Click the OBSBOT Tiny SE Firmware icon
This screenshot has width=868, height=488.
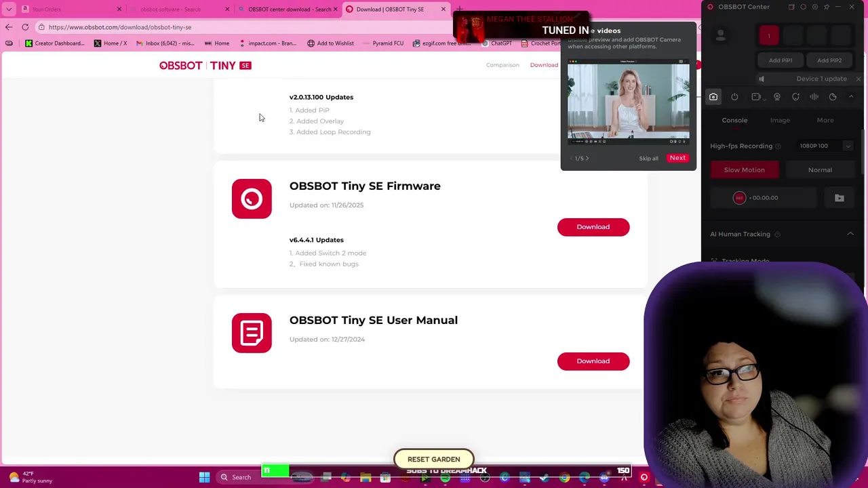[252, 199]
